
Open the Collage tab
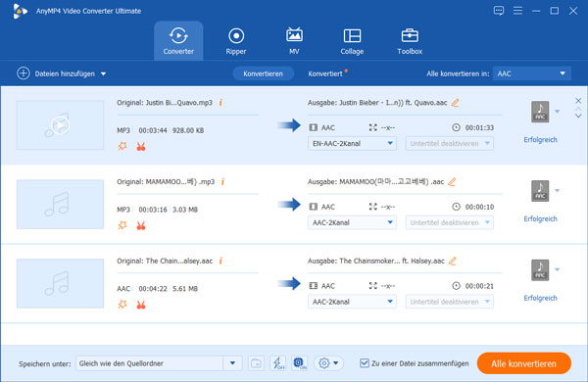pyautogui.click(x=352, y=41)
